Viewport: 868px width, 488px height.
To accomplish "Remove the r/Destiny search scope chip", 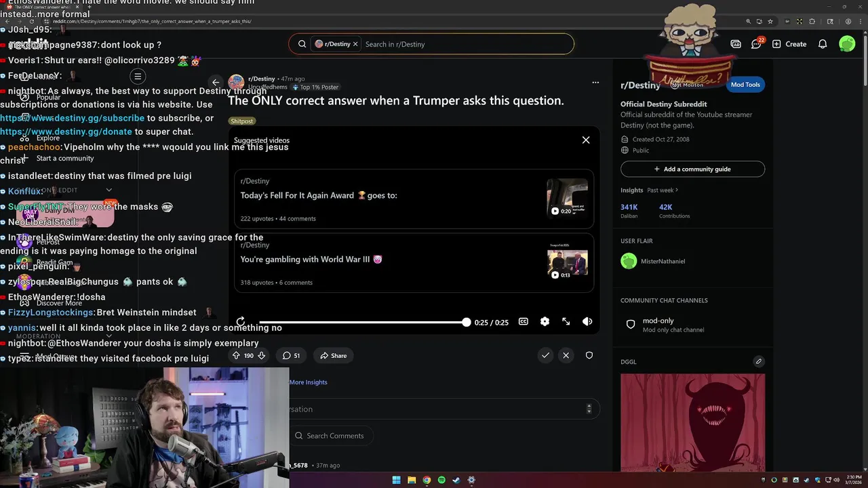I will click(x=355, y=44).
